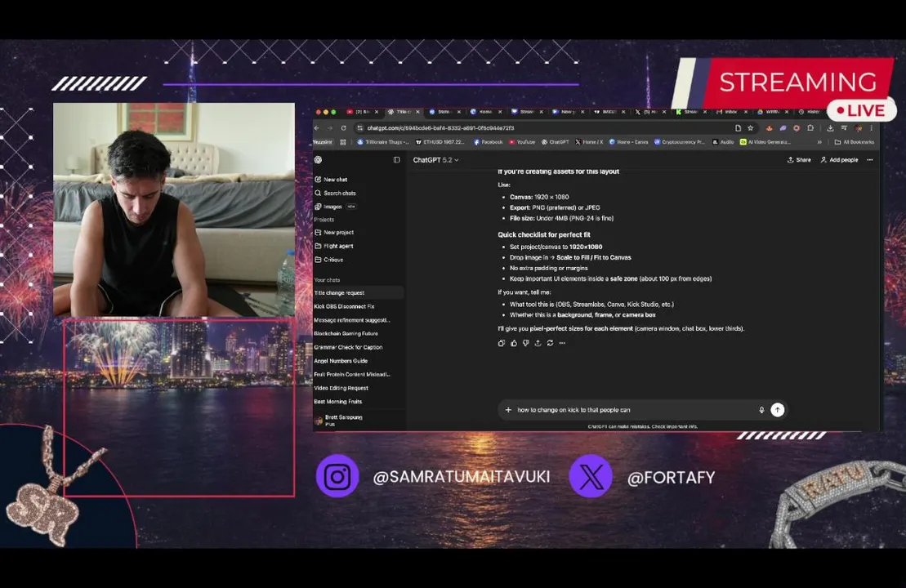The width and height of the screenshot is (906, 588).
Task: Open more response actions (three dots)
Action: (x=562, y=343)
